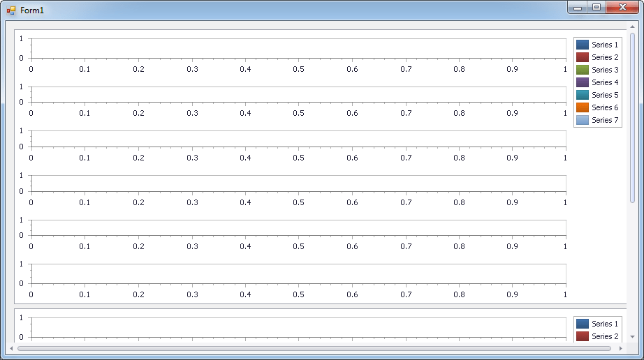Image resolution: width=644 pixels, height=360 pixels.
Task: Click Series 3 green legend swatch
Action: point(583,70)
